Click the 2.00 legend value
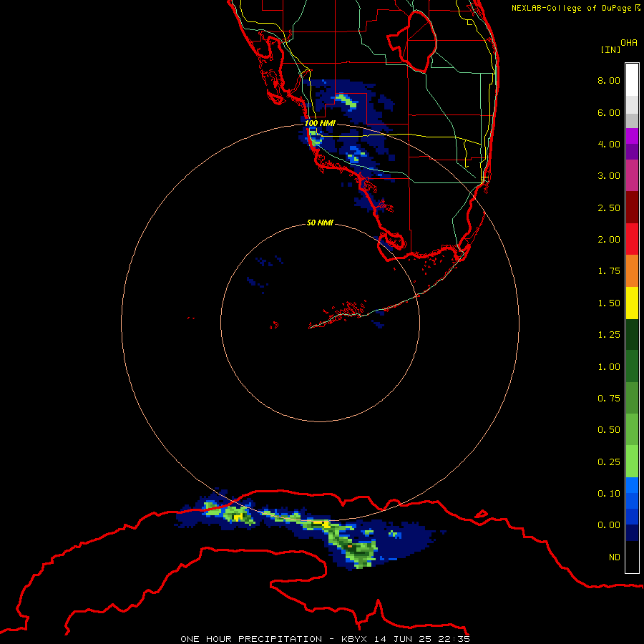Screen dimensions: 644x644 [609, 240]
